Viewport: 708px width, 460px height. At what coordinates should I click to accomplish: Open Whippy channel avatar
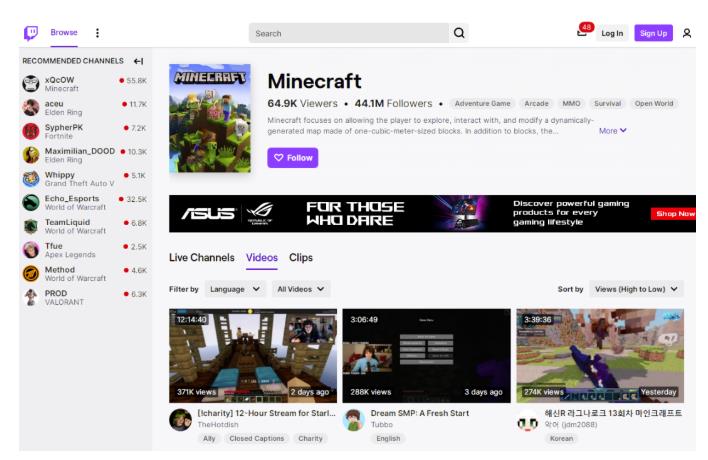31,179
